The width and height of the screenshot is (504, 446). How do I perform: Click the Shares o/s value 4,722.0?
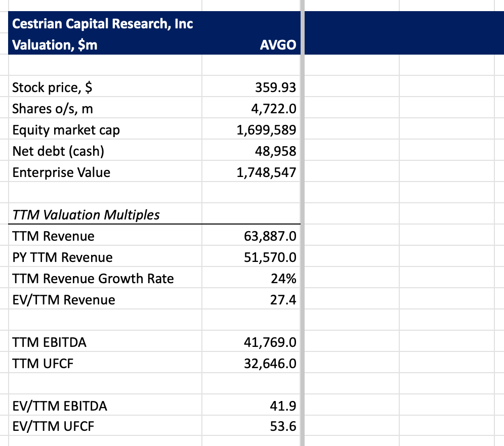click(275, 109)
